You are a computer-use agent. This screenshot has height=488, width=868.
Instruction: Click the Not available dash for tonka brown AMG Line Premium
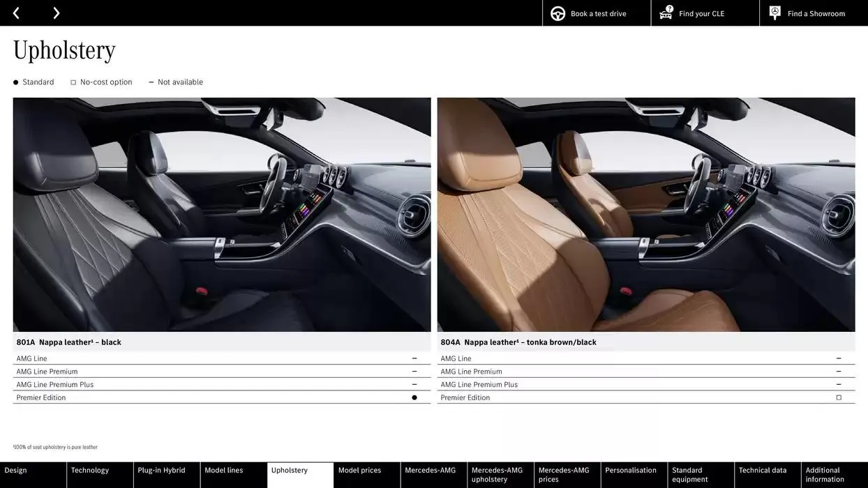[x=839, y=370]
